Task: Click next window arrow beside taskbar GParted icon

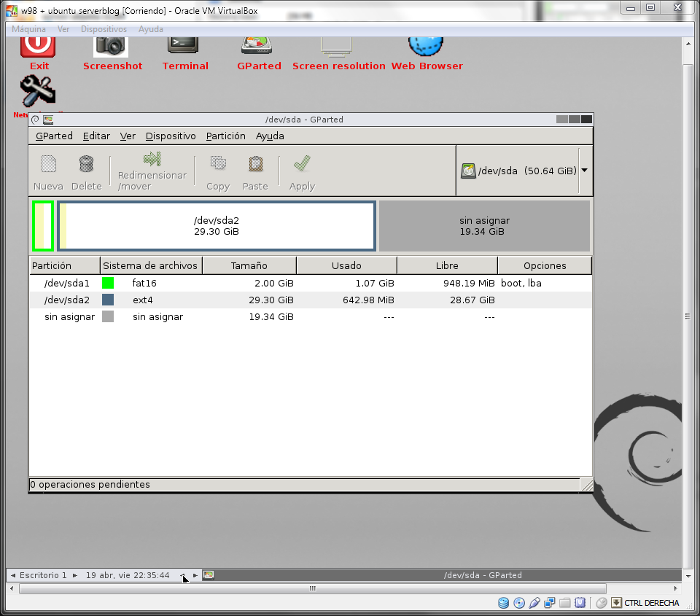Action: (195, 575)
